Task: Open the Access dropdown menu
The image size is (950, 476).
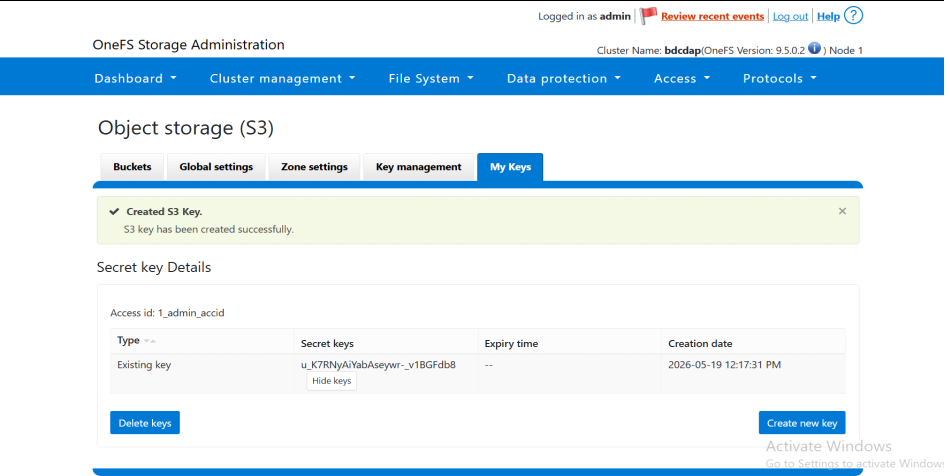Action: pos(682,78)
